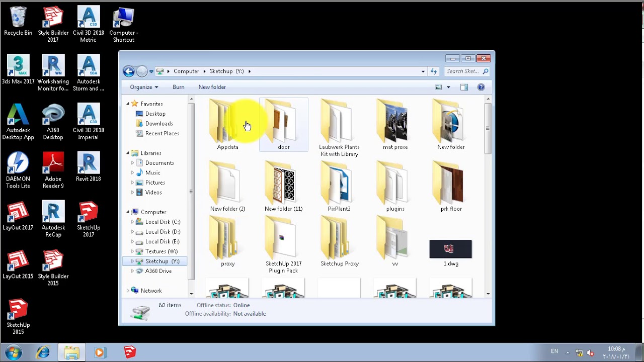
Task: Click the Explorer help icon
Action: tap(481, 87)
